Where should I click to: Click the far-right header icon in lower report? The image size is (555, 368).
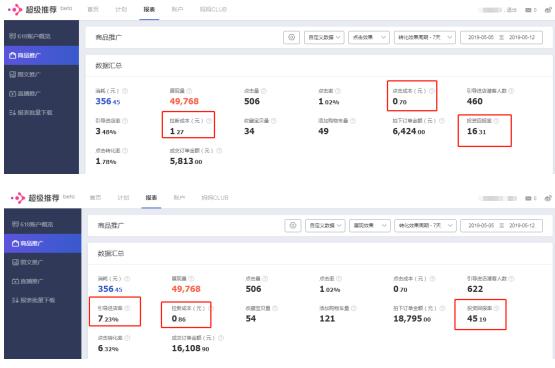point(548,198)
